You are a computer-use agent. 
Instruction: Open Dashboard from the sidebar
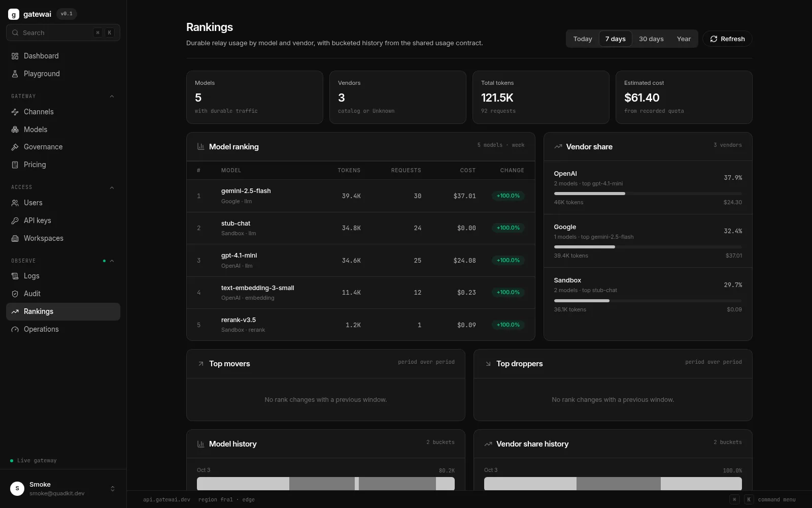pyautogui.click(x=63, y=56)
